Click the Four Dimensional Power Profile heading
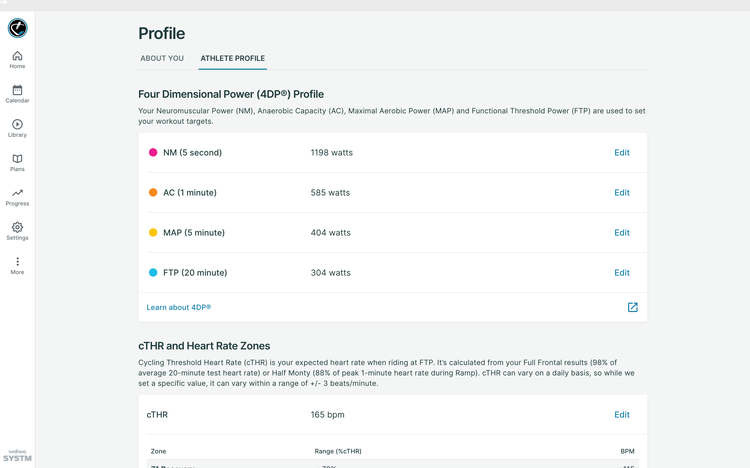 coord(231,94)
